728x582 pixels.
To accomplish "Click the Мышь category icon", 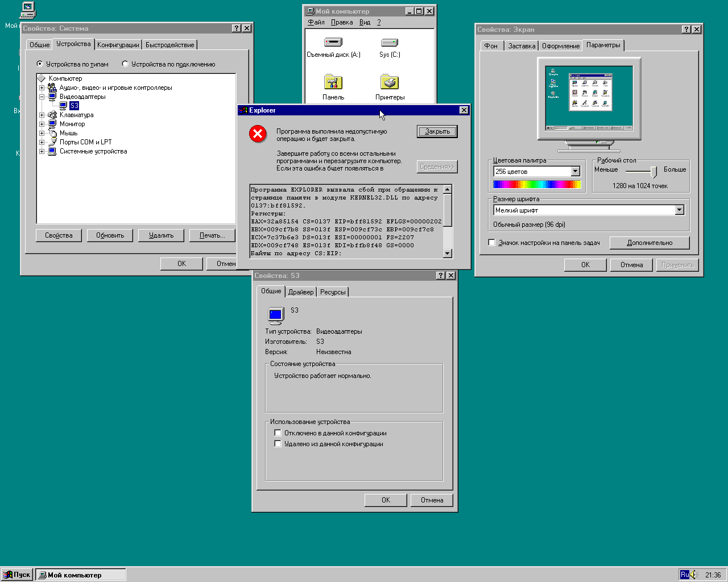I will tap(52, 133).
